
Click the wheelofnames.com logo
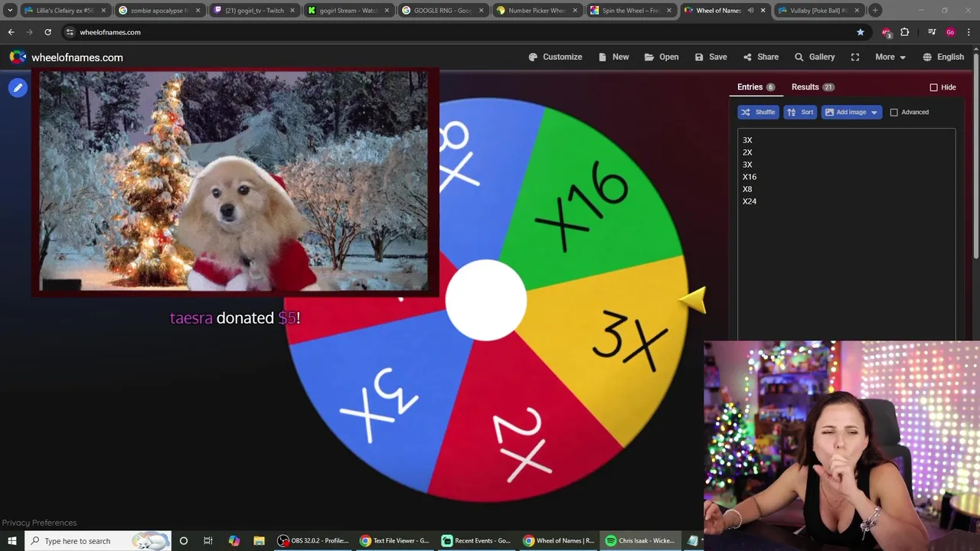click(66, 57)
